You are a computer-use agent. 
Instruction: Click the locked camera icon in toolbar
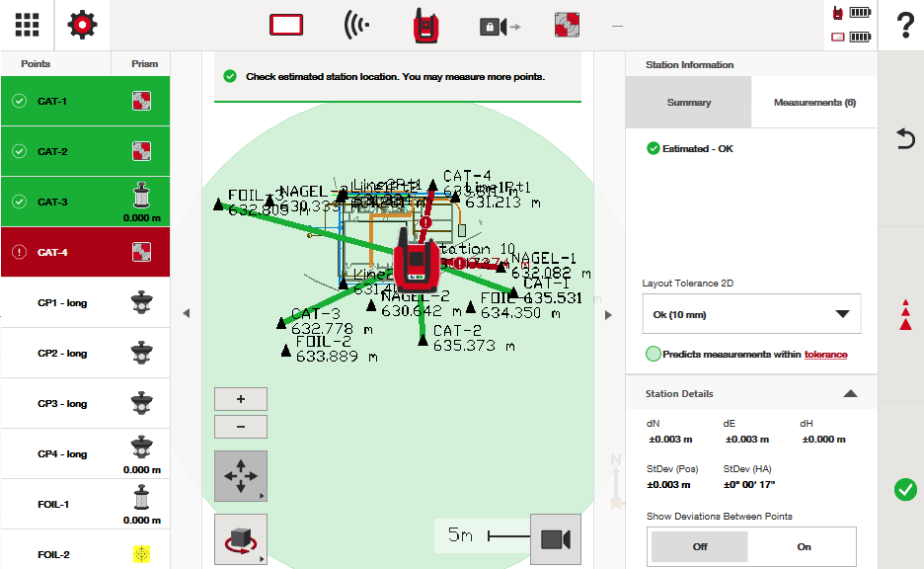[499, 26]
